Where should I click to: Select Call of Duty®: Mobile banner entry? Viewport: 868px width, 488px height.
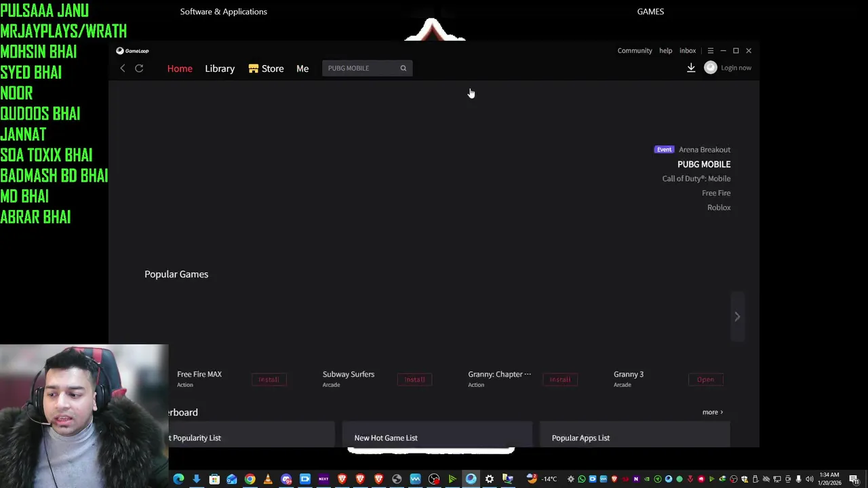[696, 178]
